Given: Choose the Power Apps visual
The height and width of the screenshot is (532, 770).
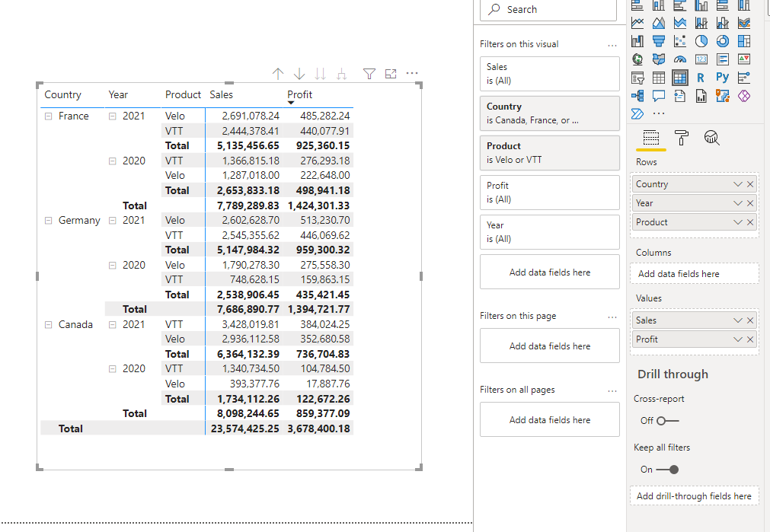Looking at the screenshot, I should pyautogui.click(x=744, y=96).
